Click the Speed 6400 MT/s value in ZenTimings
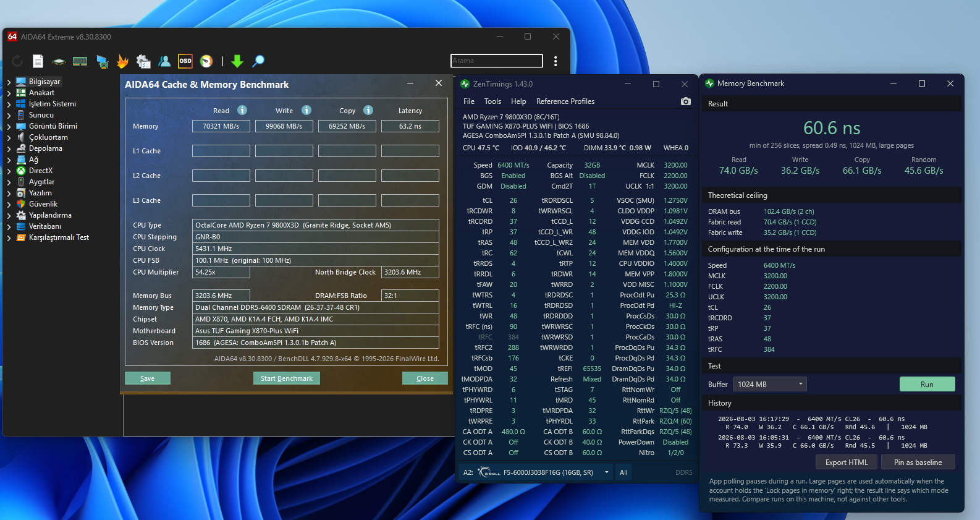This screenshot has height=520, width=980. point(513,165)
